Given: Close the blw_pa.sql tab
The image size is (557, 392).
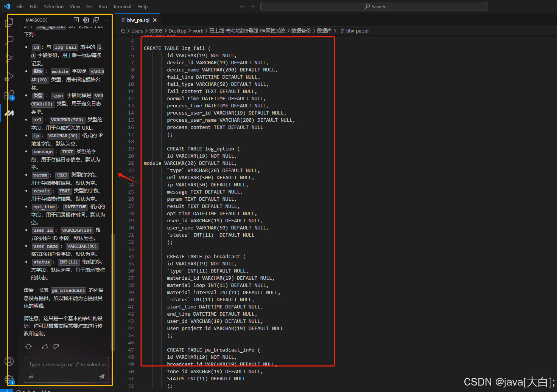Looking at the screenshot, I should coord(155,20).
